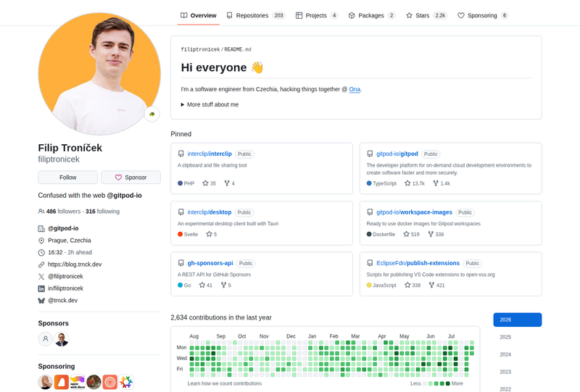The width and height of the screenshot is (580, 392).
Task: Click the sponsor avatar with glasses
Action: click(x=62, y=339)
